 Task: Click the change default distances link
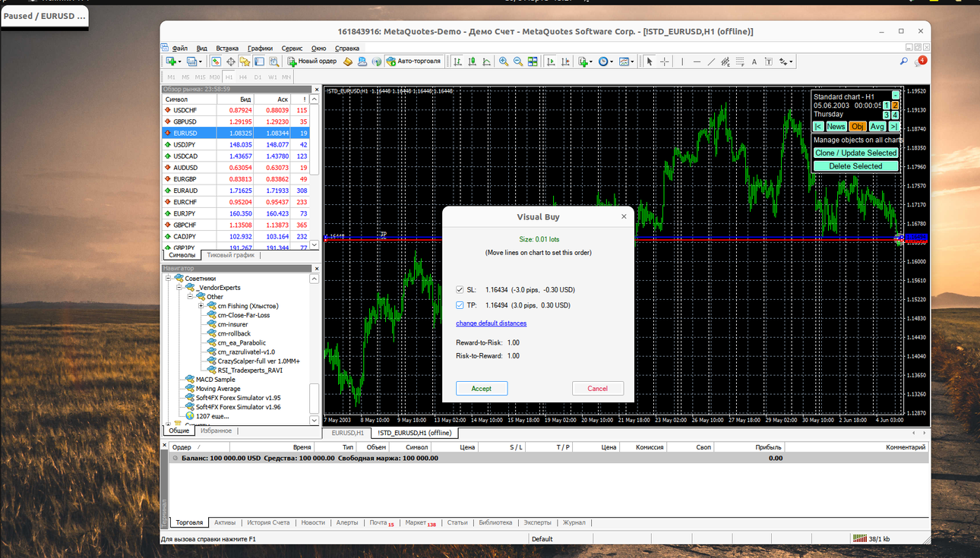[491, 323]
